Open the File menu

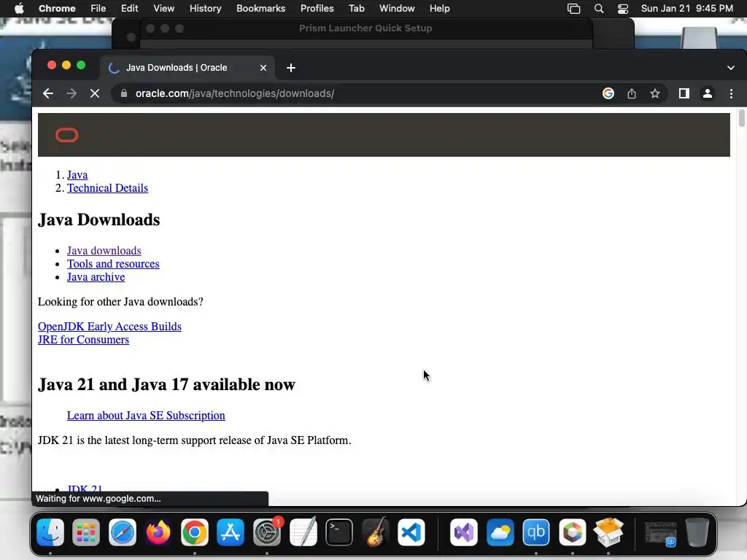pyautogui.click(x=98, y=9)
